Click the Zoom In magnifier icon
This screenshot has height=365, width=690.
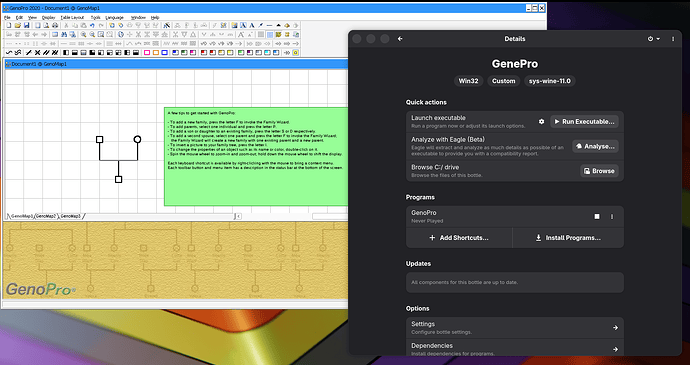pyautogui.click(x=84, y=34)
